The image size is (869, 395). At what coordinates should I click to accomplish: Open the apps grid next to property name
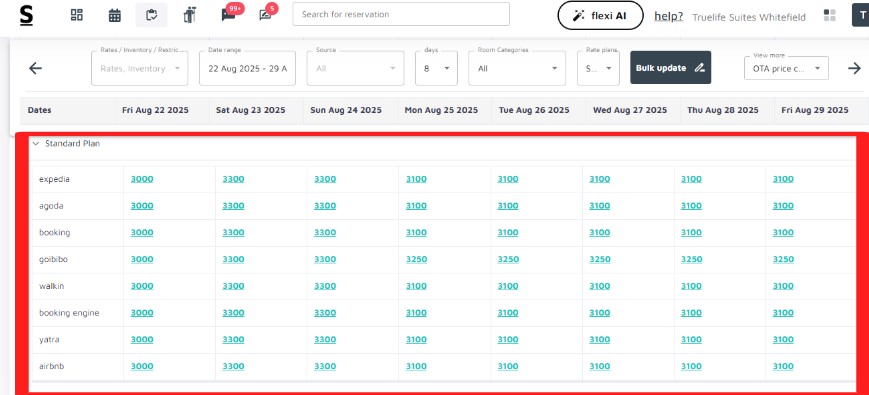pos(830,15)
